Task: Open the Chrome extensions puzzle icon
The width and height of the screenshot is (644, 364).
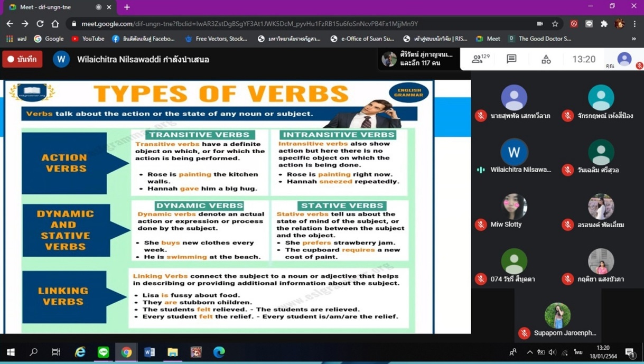Action: click(604, 24)
